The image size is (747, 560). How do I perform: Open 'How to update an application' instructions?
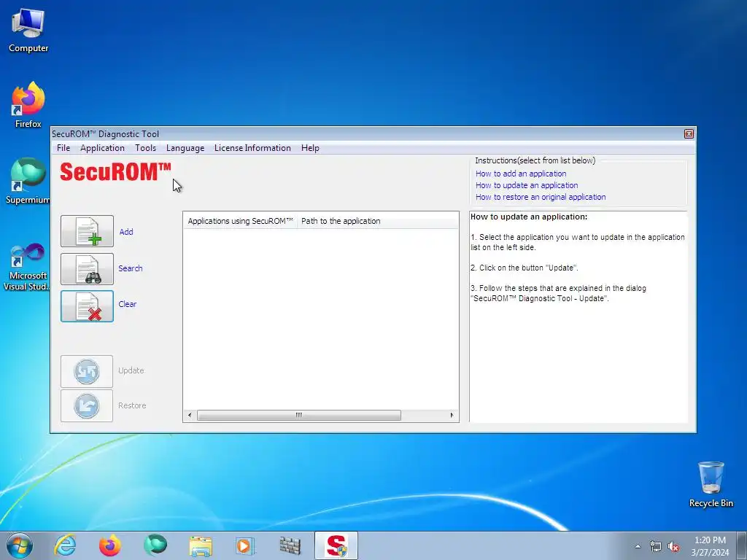coord(527,185)
